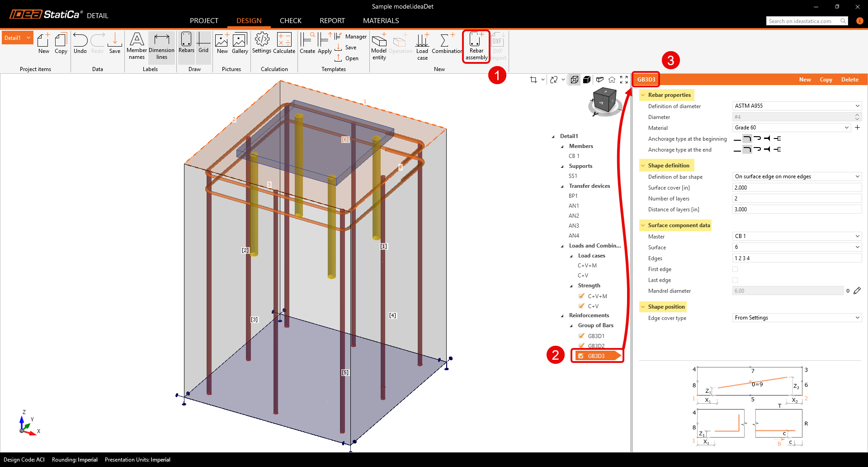868x467 pixels.
Task: Create a new Load case
Action: (422, 45)
